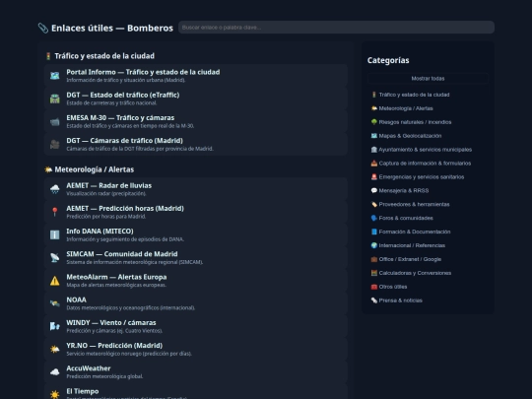Select category 'Tráfico y estado de la ciudad'
532x399 pixels.
click(x=428, y=95)
